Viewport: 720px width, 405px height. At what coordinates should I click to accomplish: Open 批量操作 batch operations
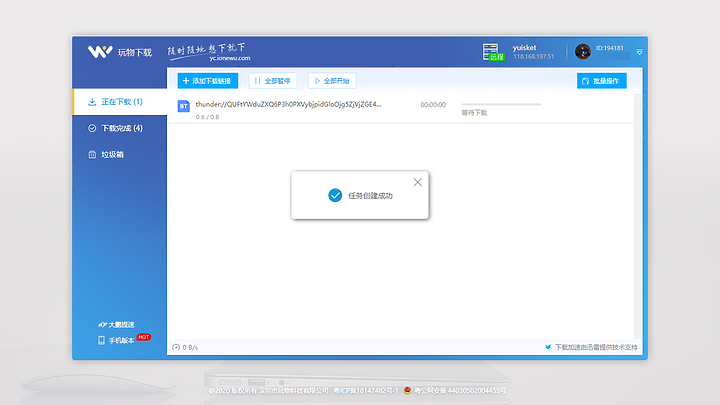[x=602, y=81]
